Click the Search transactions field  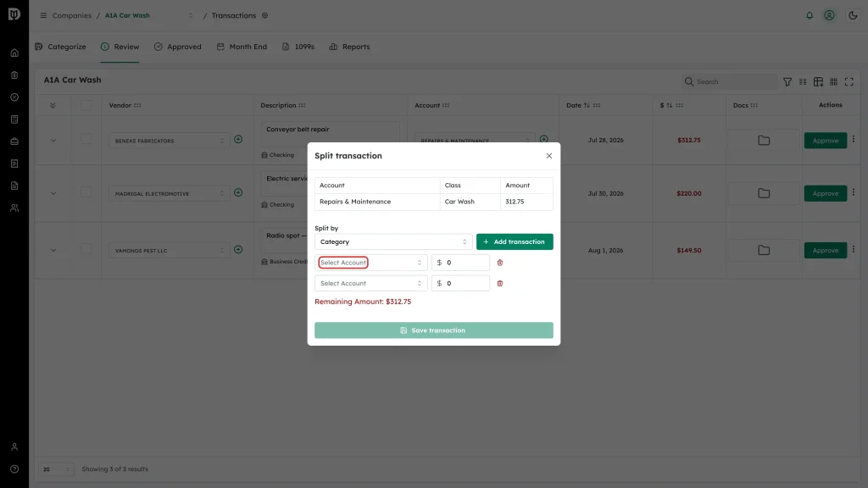tap(730, 82)
